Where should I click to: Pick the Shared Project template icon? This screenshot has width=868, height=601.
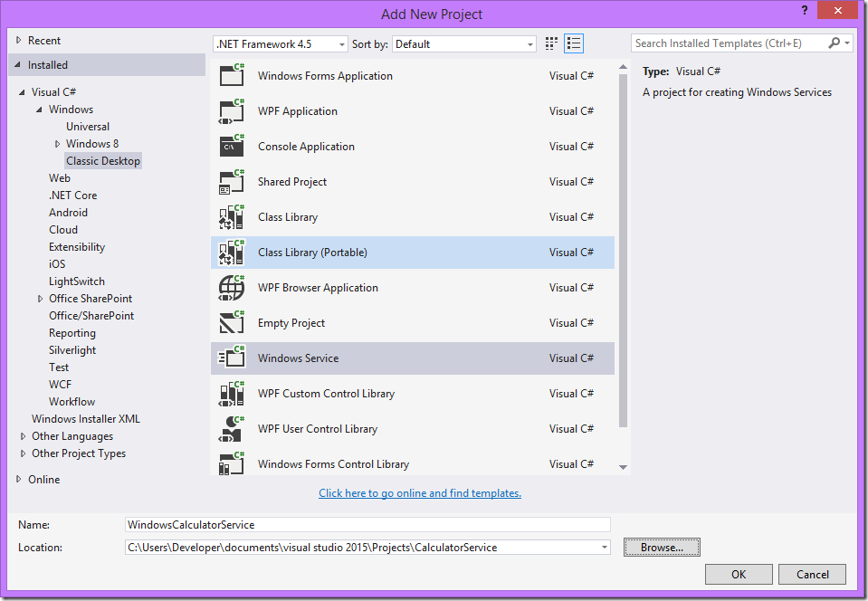tap(232, 182)
